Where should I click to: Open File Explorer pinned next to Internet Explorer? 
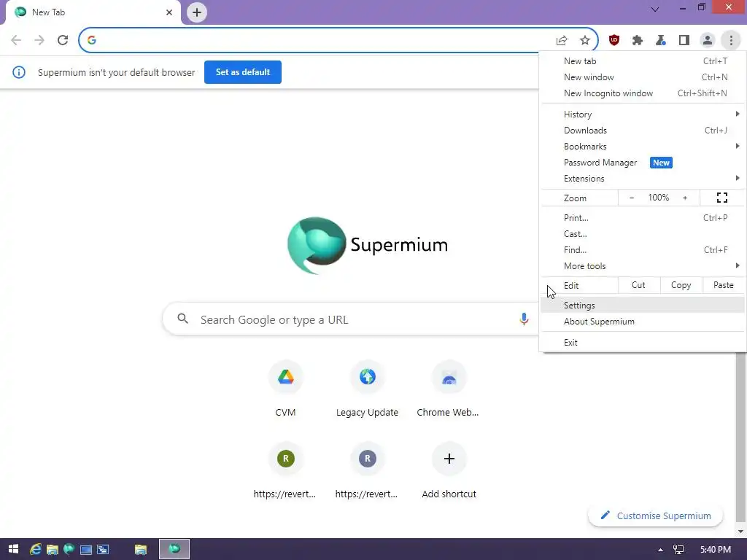click(52, 550)
